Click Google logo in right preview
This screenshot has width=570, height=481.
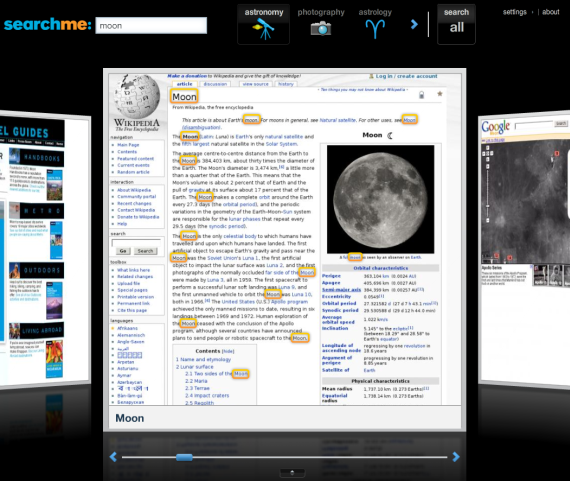pyautogui.click(x=495, y=128)
